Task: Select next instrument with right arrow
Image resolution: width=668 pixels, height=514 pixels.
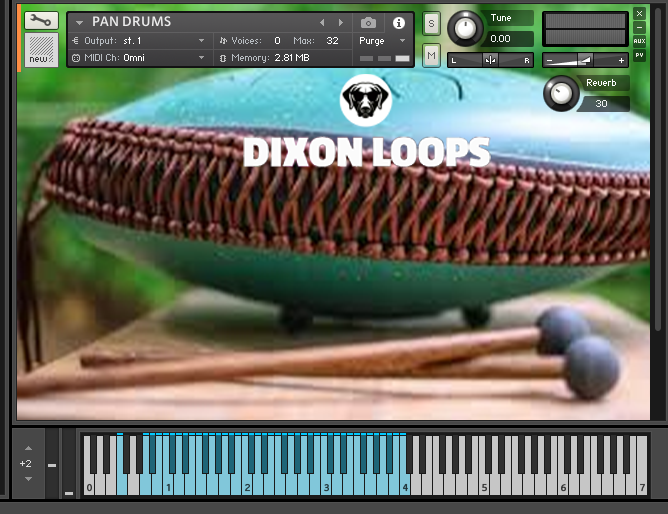Action: click(x=341, y=22)
